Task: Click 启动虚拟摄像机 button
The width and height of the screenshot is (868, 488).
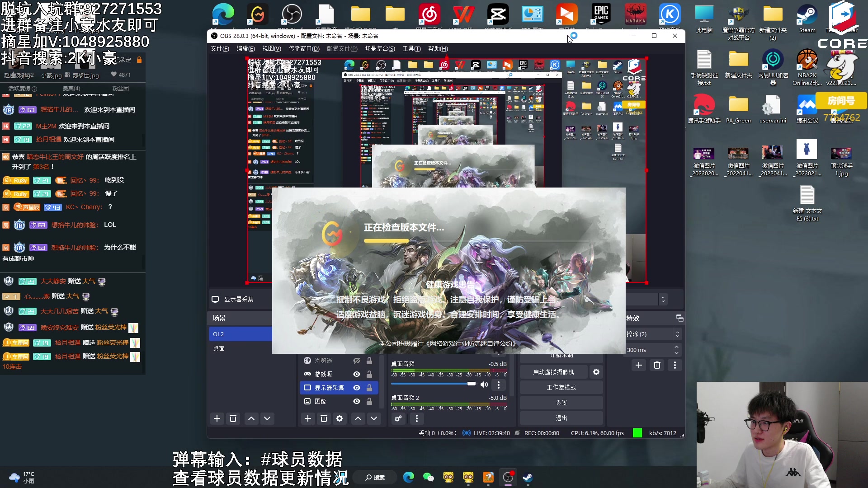Action: [x=554, y=372]
